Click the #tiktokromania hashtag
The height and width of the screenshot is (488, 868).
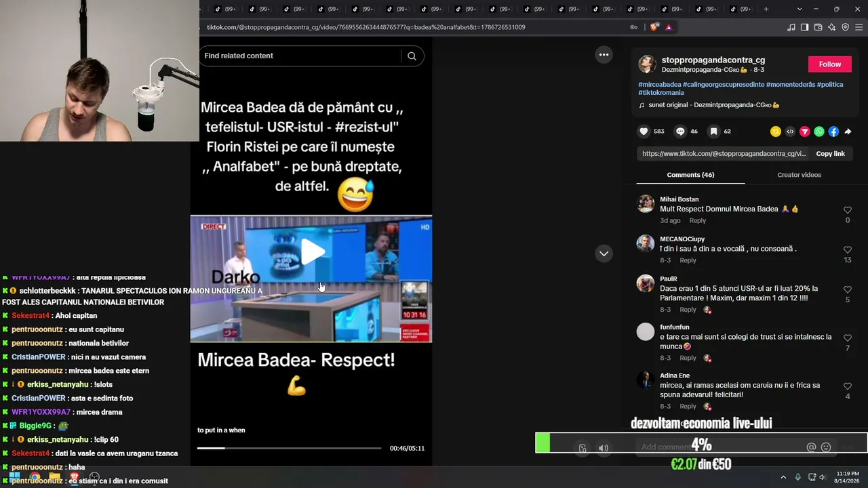click(x=660, y=93)
